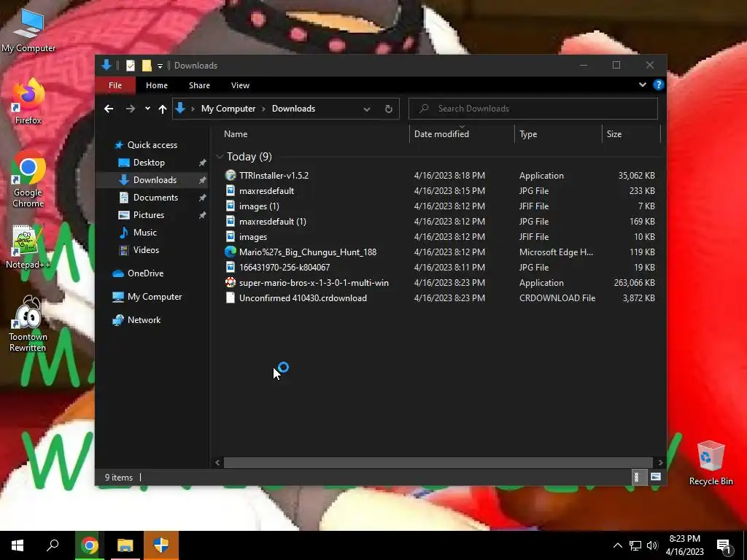
Task: Switch to Chrome in the taskbar
Action: point(89,545)
